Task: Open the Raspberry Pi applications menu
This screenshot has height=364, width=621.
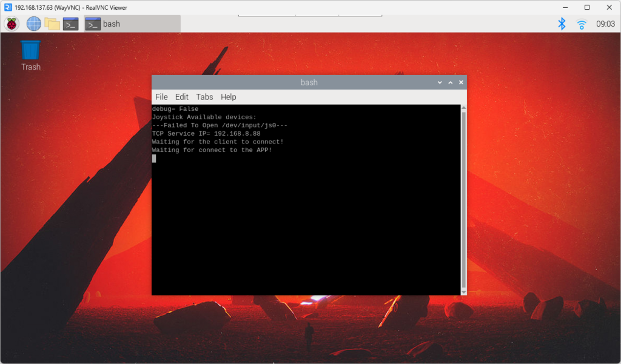Action: [12, 24]
